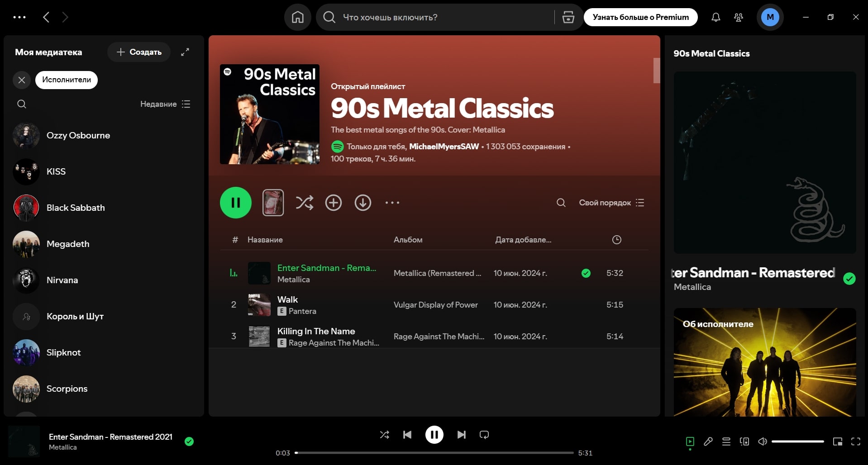Viewport: 868px width, 465px height.
Task: Open 'Metallica (Remastered ...' album link
Action: pyautogui.click(x=437, y=273)
